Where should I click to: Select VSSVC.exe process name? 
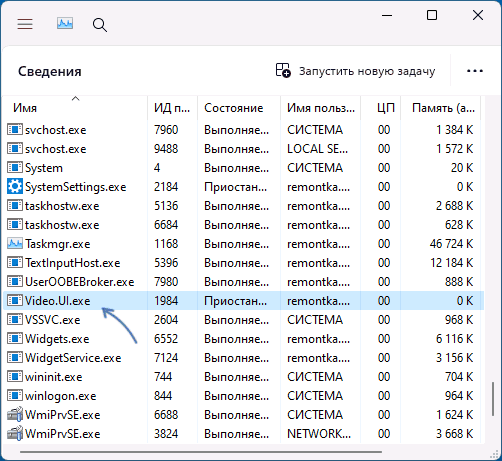coord(53,320)
